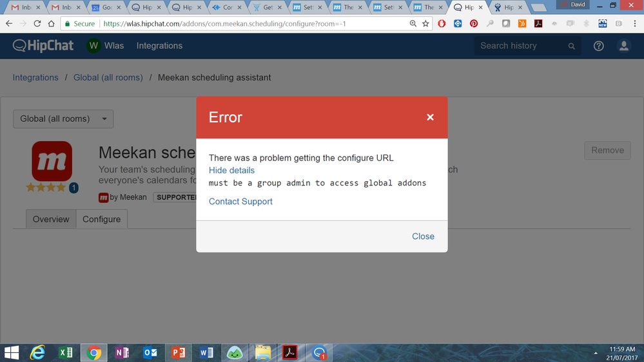Go to the Global (all rooms) breadcrumb
The height and width of the screenshot is (362, 644).
coord(108,77)
